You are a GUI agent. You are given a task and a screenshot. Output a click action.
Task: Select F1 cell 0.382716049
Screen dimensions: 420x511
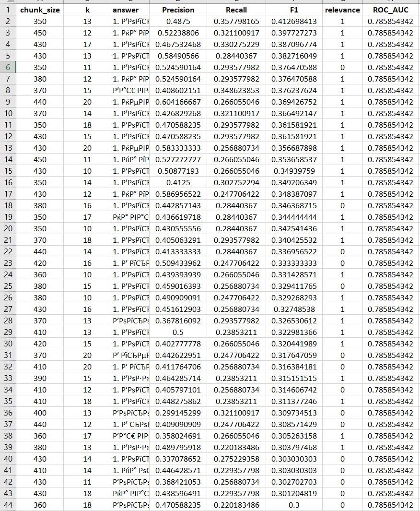[x=294, y=56]
